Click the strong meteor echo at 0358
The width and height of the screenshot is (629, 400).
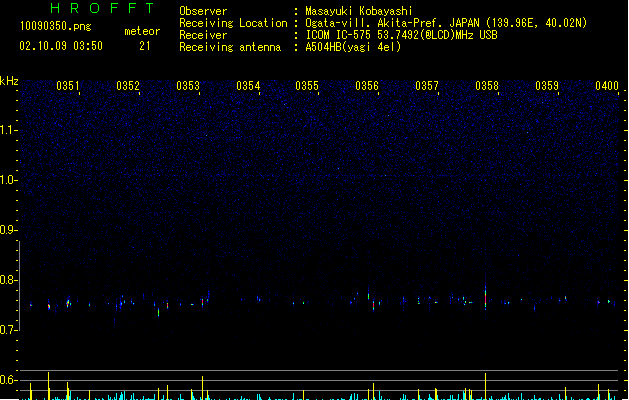[x=485, y=298]
